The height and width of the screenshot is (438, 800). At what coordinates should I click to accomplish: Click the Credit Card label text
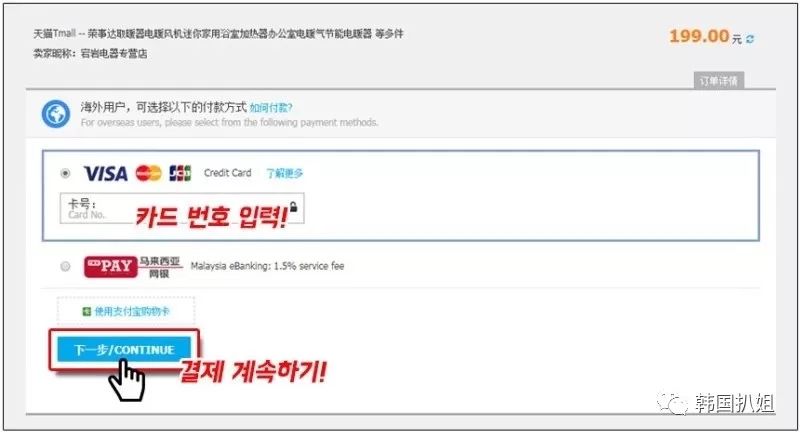coord(228,173)
